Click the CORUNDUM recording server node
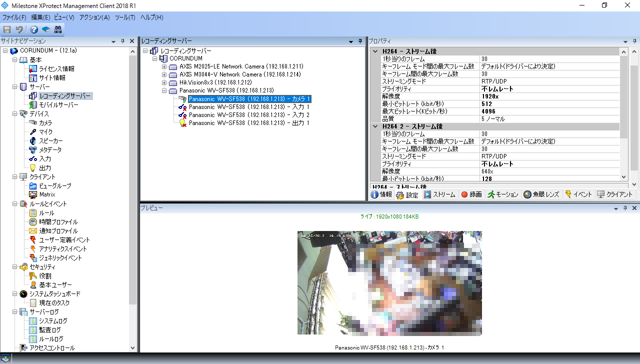 (186, 58)
